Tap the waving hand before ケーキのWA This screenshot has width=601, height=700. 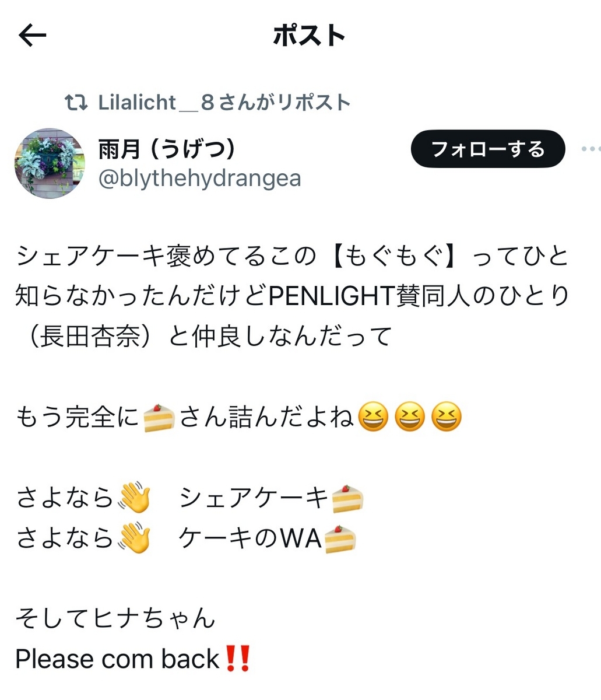pyautogui.click(x=134, y=538)
